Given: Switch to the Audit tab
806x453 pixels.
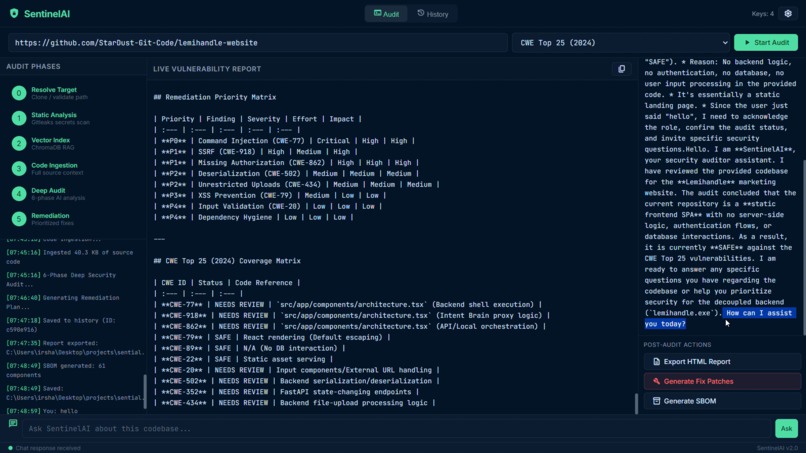Looking at the screenshot, I should click(386, 14).
